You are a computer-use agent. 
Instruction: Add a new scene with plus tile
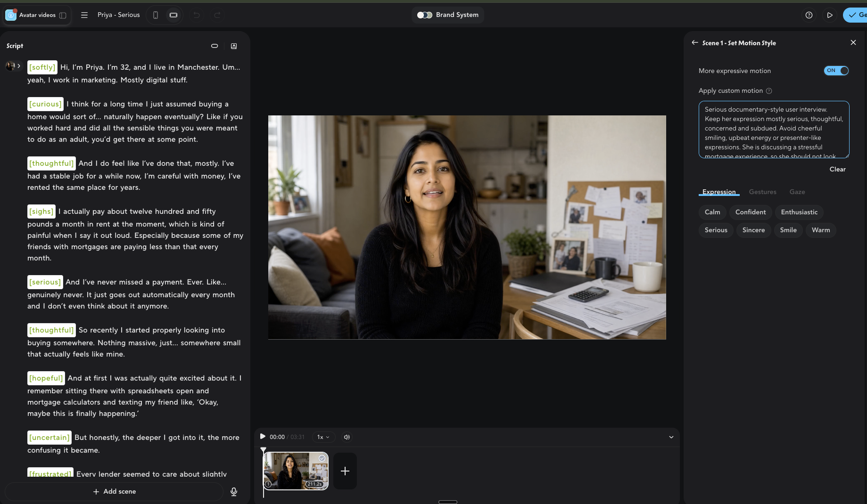(x=345, y=471)
